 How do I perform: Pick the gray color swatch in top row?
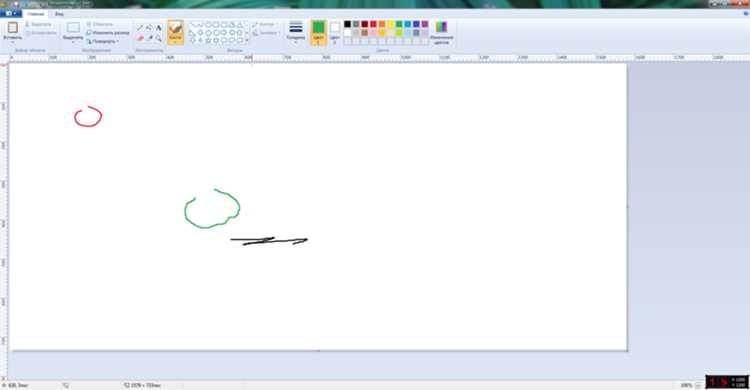pyautogui.click(x=356, y=24)
